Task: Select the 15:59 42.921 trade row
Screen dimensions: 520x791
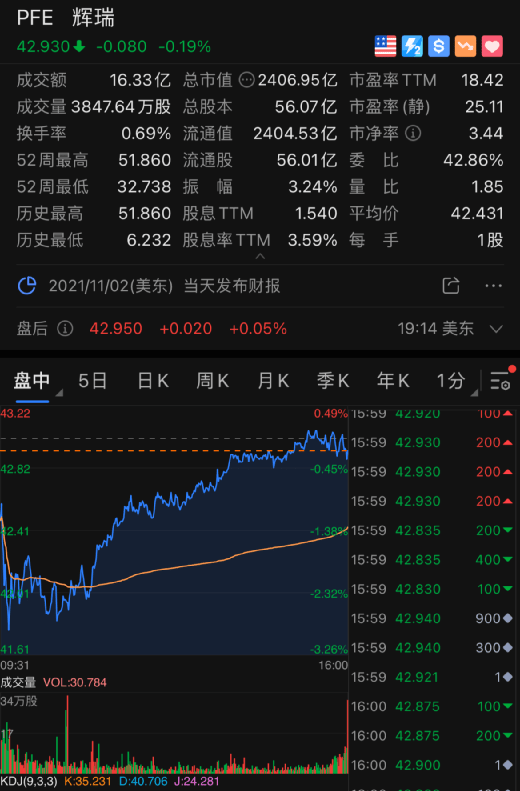Action: pyautogui.click(x=433, y=677)
